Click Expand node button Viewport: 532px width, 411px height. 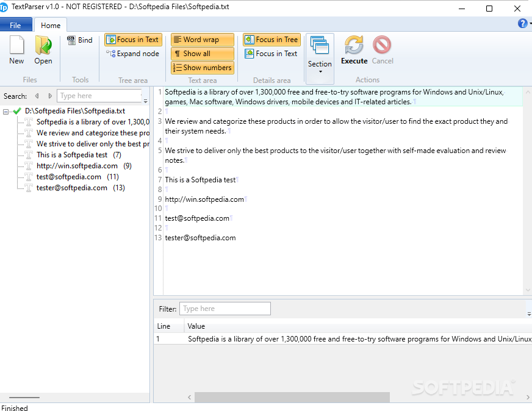[x=132, y=54]
